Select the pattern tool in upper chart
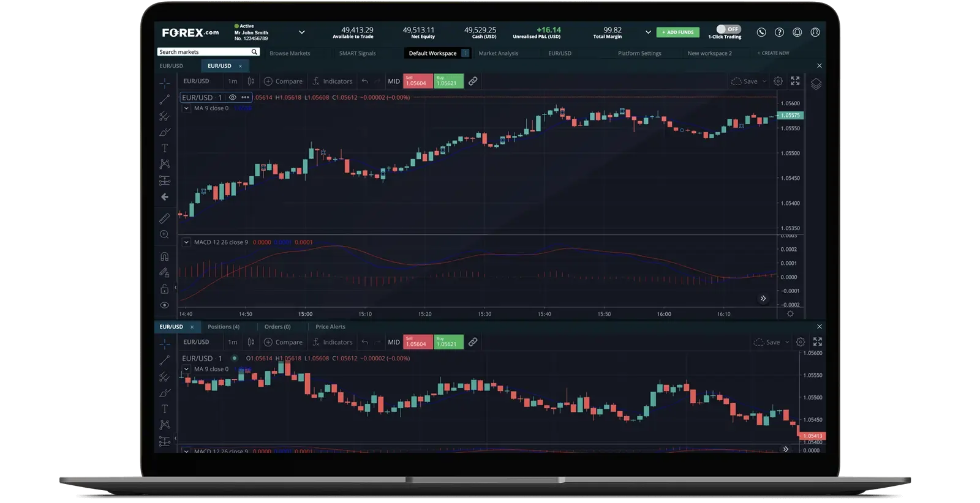 pyautogui.click(x=164, y=164)
